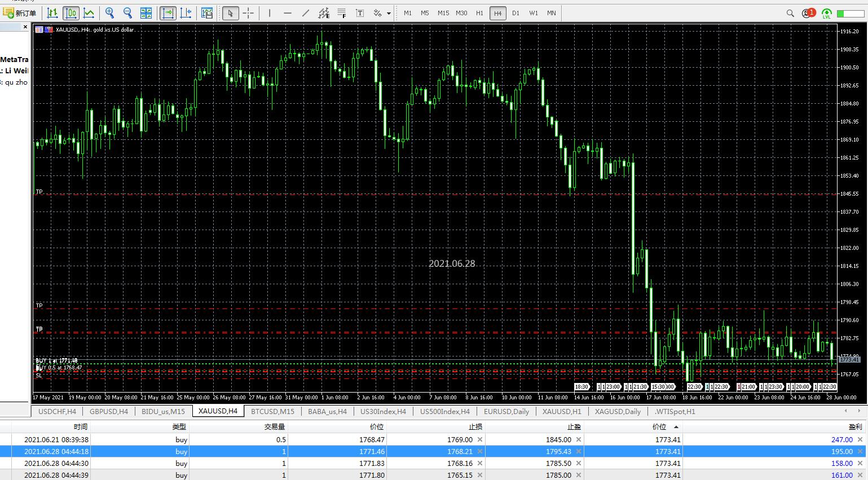
Task: Click the New Order (新订单) button
Action: 20,13
